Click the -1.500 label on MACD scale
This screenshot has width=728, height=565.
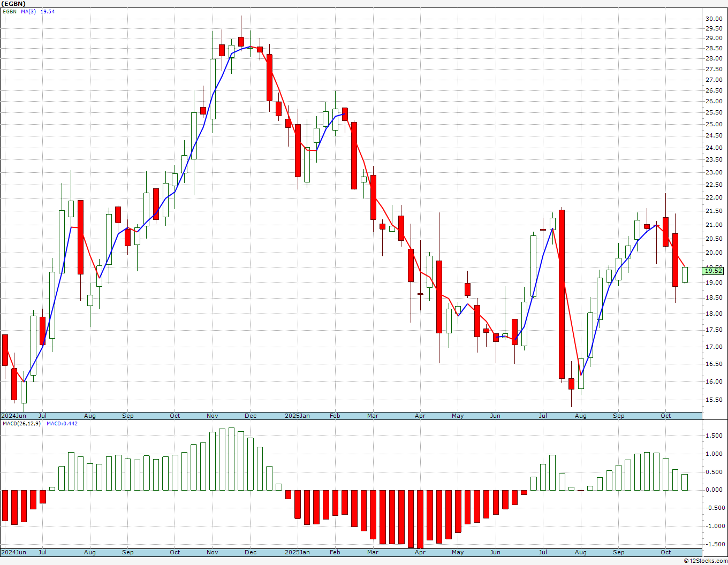coord(714,544)
